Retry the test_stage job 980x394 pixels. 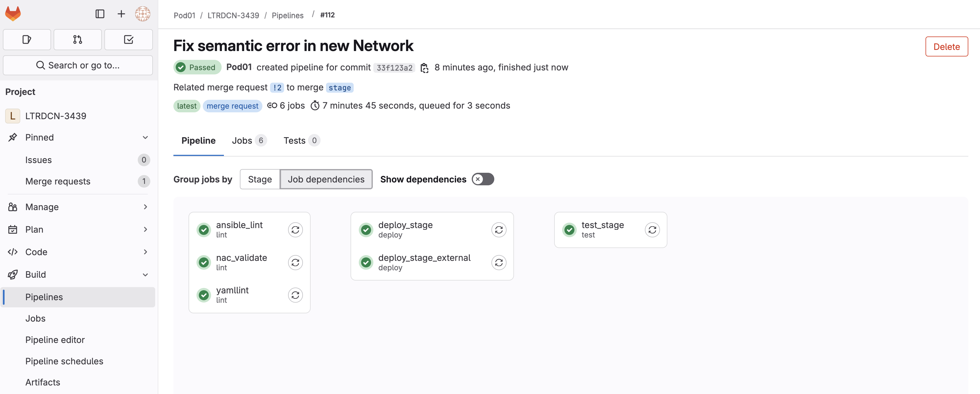point(652,230)
